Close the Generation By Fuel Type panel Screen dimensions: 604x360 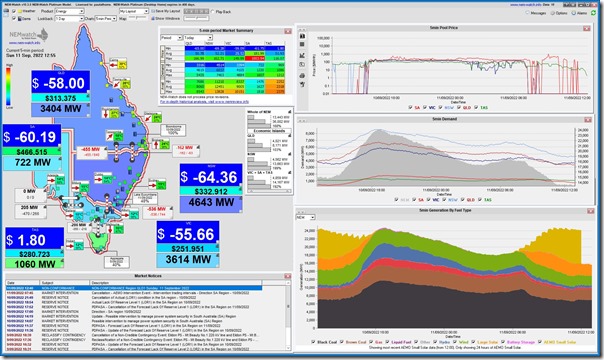[591, 211]
